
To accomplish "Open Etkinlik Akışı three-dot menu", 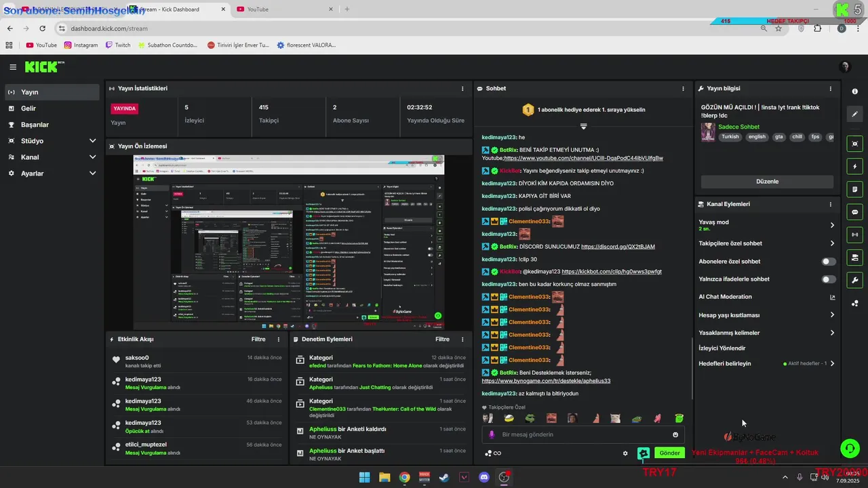I will click(x=278, y=340).
